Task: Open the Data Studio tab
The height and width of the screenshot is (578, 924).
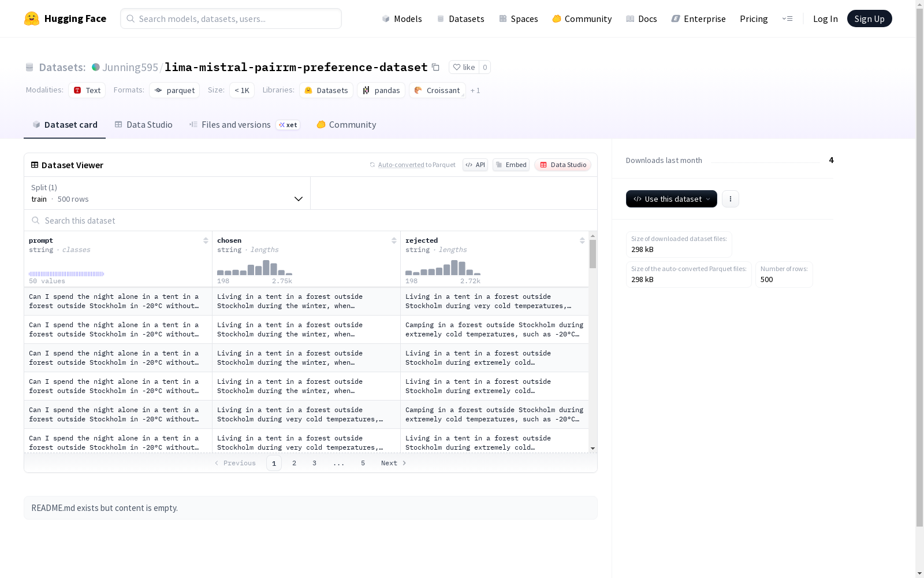Action: [143, 125]
